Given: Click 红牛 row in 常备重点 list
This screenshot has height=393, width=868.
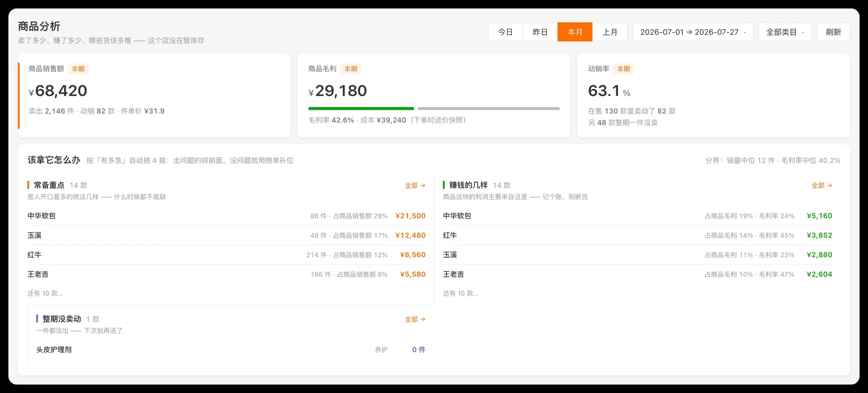Looking at the screenshot, I should (x=226, y=255).
